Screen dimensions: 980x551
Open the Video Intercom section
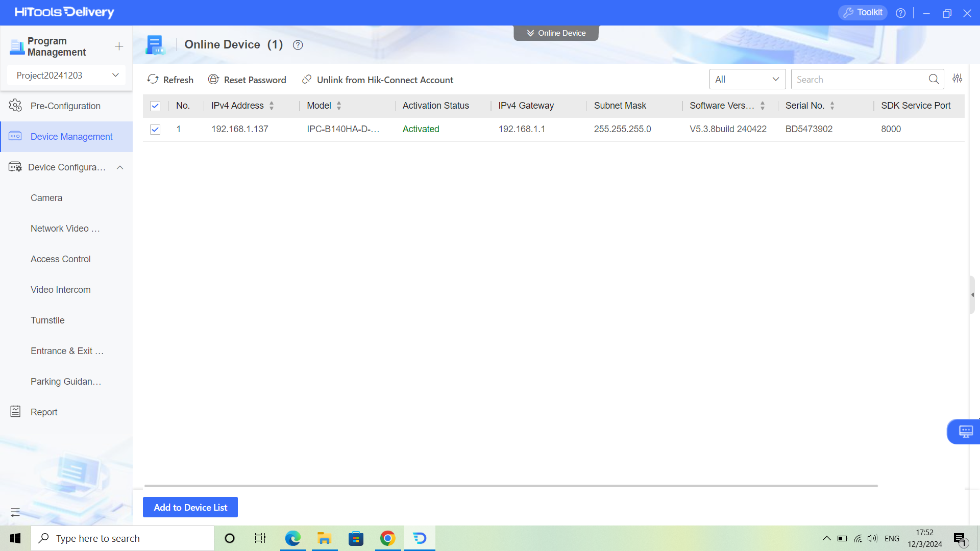point(60,289)
